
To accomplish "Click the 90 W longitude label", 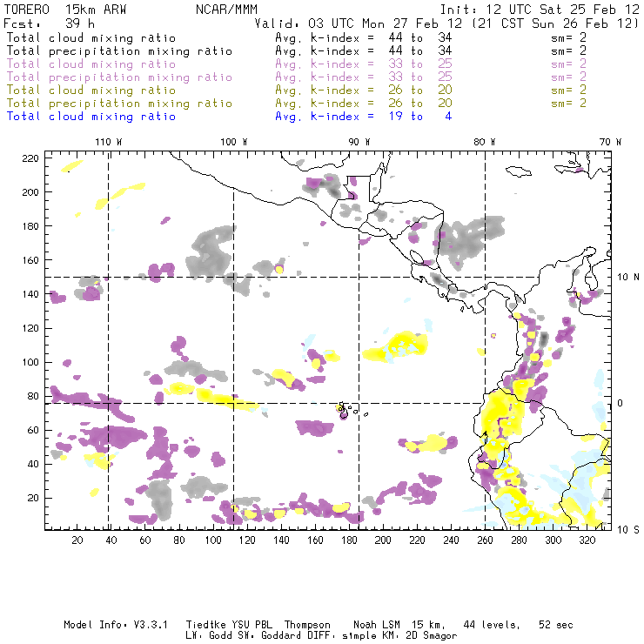I will (x=359, y=142).
